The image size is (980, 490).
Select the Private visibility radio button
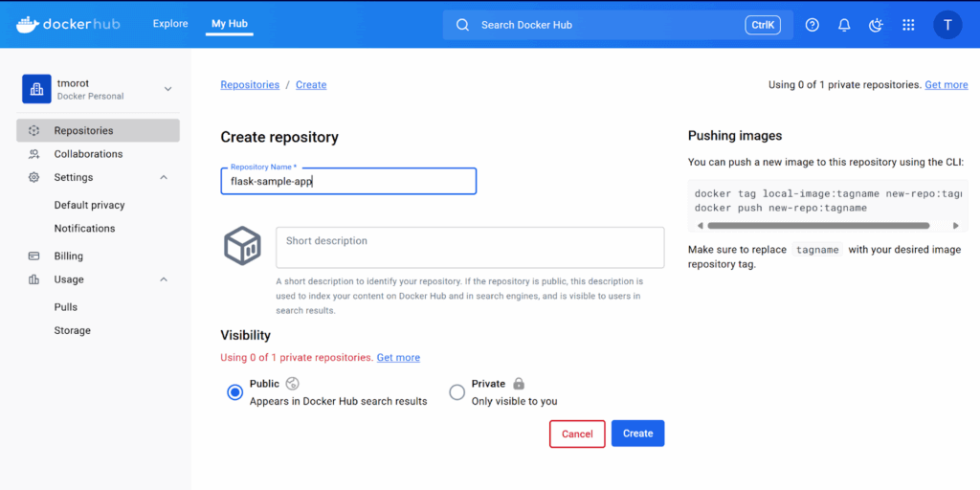point(457,392)
